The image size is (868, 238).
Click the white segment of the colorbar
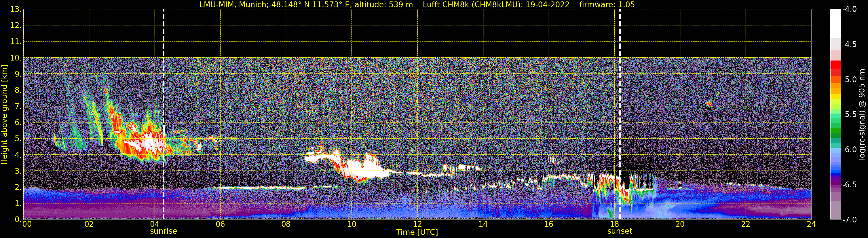[x=836, y=24]
